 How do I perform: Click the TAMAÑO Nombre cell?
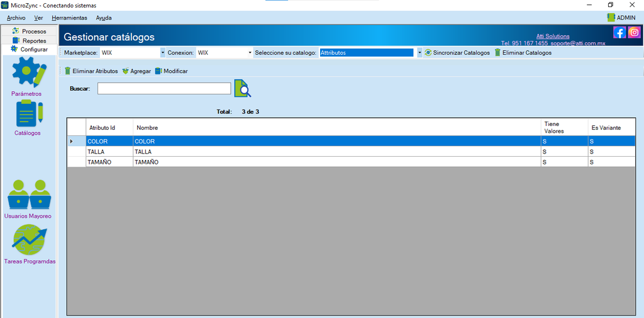pos(337,162)
